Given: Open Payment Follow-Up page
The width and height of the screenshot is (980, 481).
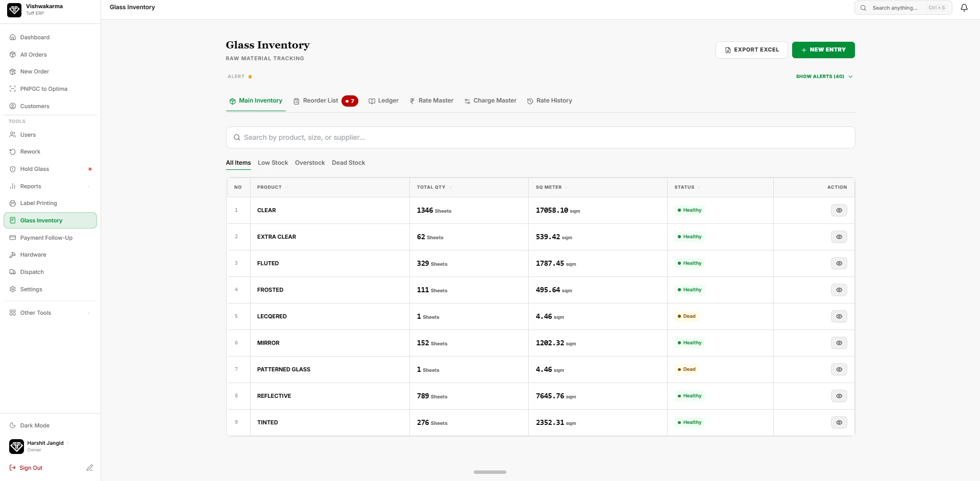Looking at the screenshot, I should (50, 238).
